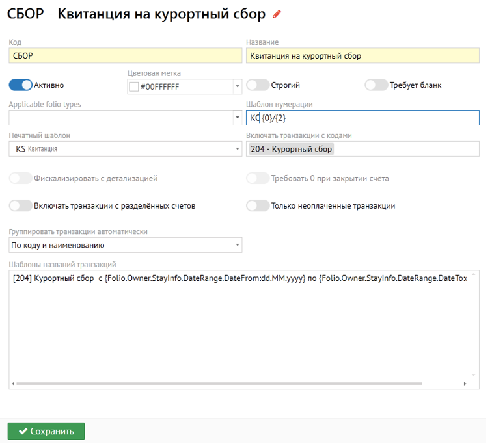Viewport: 492px width, 448px height.
Task: Enable the Строгий toggle
Action: click(x=258, y=85)
